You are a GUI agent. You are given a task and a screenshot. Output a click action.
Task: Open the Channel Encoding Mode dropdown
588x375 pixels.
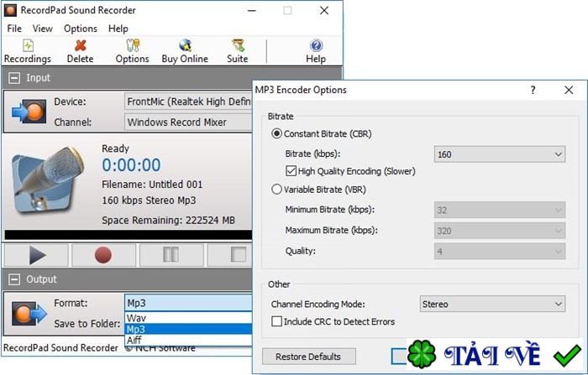click(x=492, y=304)
